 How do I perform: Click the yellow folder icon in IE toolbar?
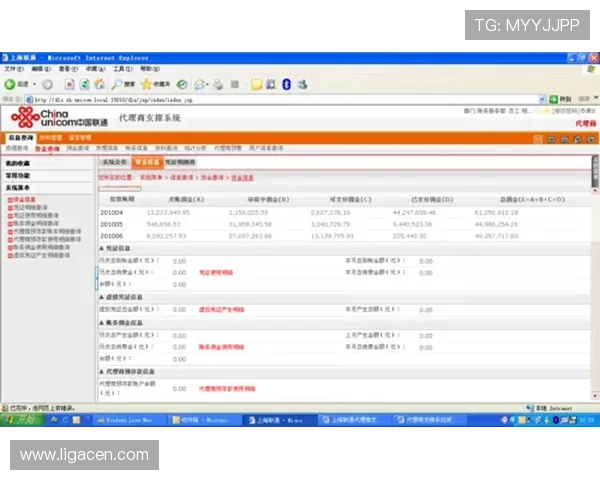[x=256, y=84]
